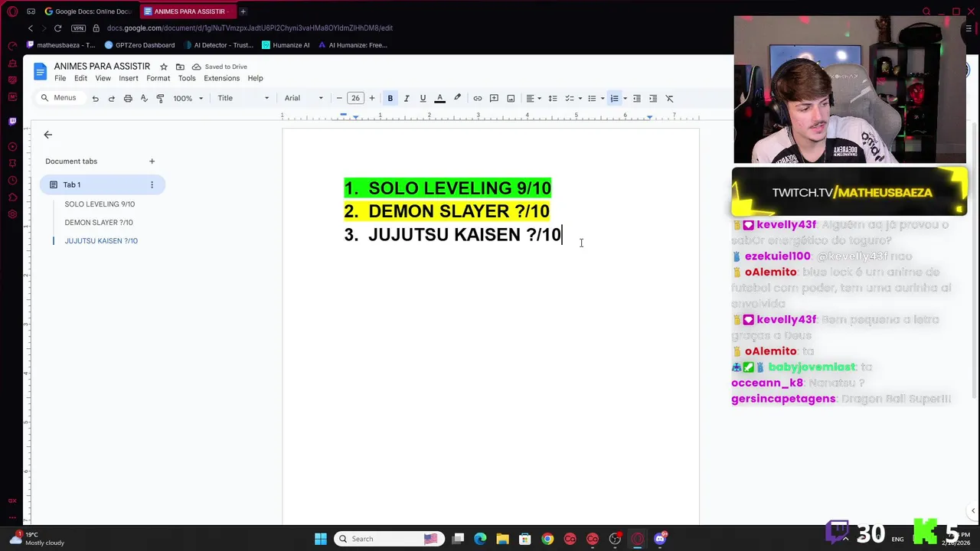Go back in browser navigation
The image size is (980, 551).
31,28
